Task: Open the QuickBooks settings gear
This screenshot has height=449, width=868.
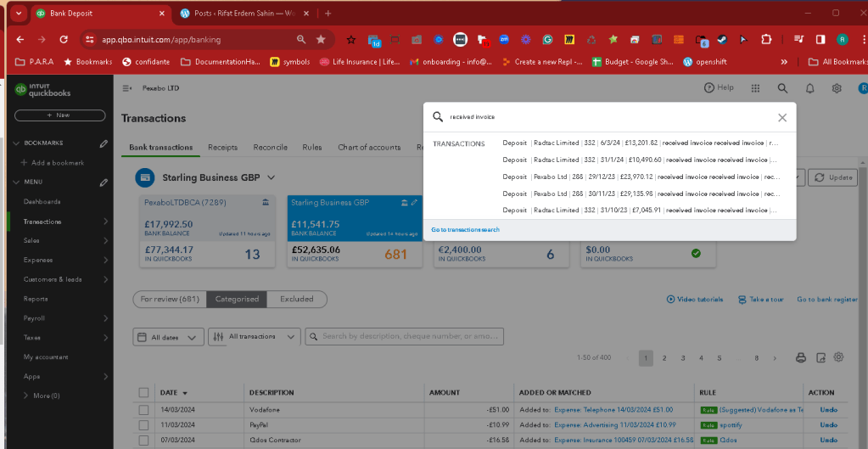Action: pyautogui.click(x=837, y=88)
